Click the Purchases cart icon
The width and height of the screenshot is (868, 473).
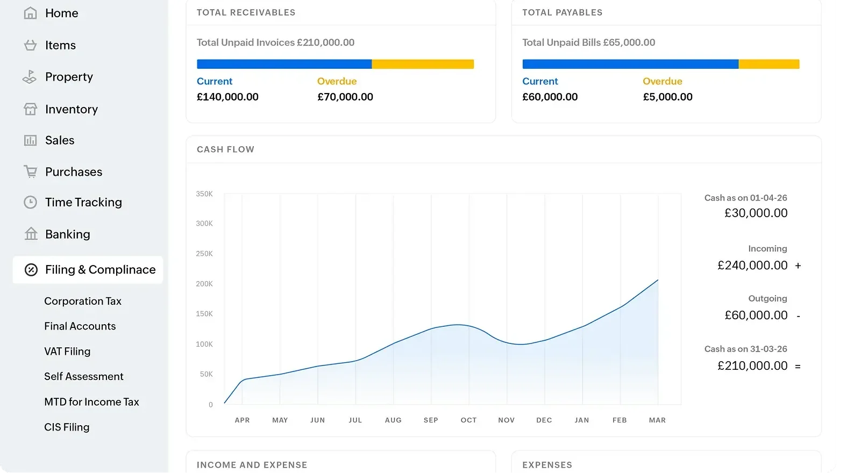31,171
